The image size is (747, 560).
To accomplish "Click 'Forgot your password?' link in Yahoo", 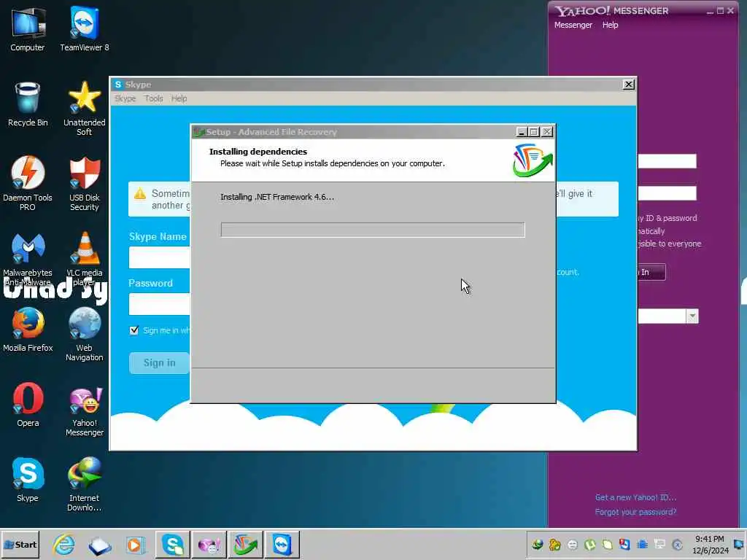I will (635, 512).
